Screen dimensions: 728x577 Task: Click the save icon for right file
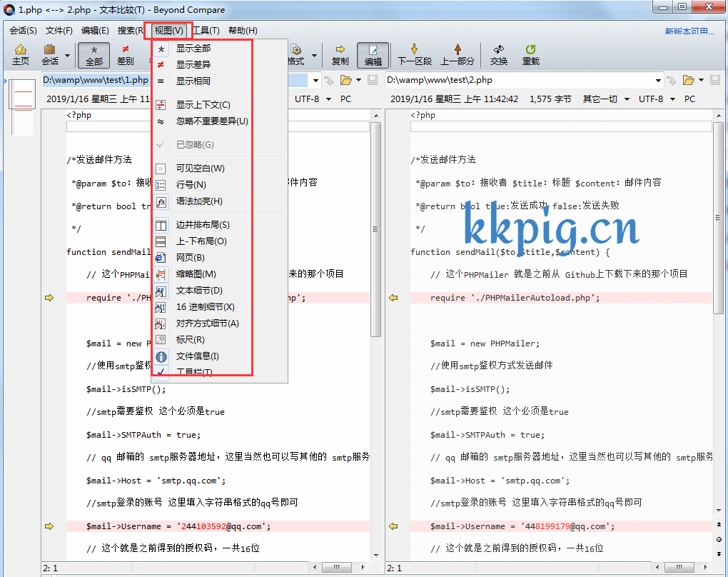(x=715, y=81)
